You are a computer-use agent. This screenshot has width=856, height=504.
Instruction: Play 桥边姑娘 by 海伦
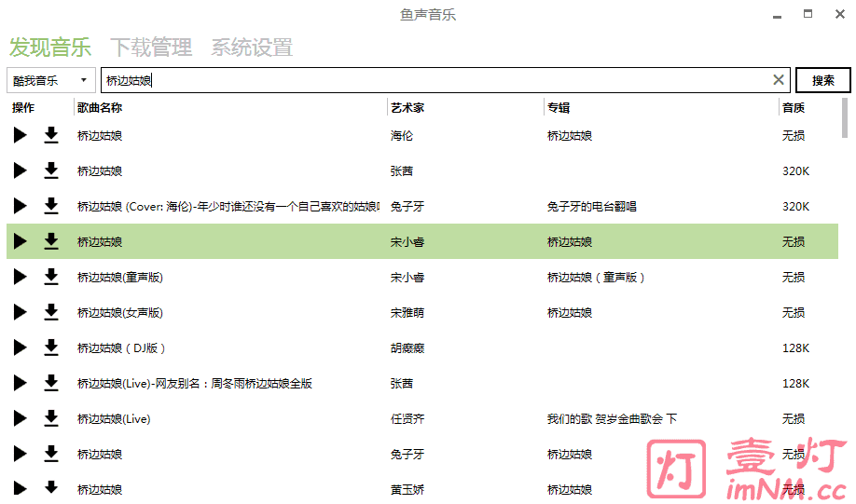tap(20, 136)
